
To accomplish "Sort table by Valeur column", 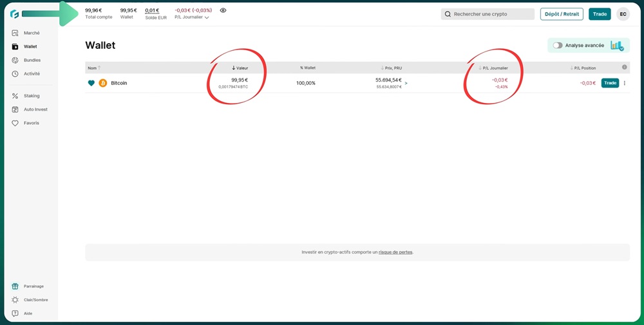I will coord(240,68).
